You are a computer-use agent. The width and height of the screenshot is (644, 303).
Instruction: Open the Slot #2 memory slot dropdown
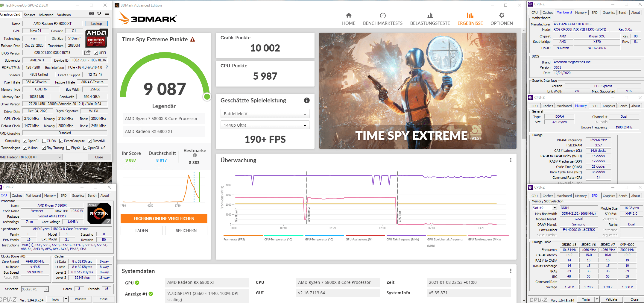(544, 208)
